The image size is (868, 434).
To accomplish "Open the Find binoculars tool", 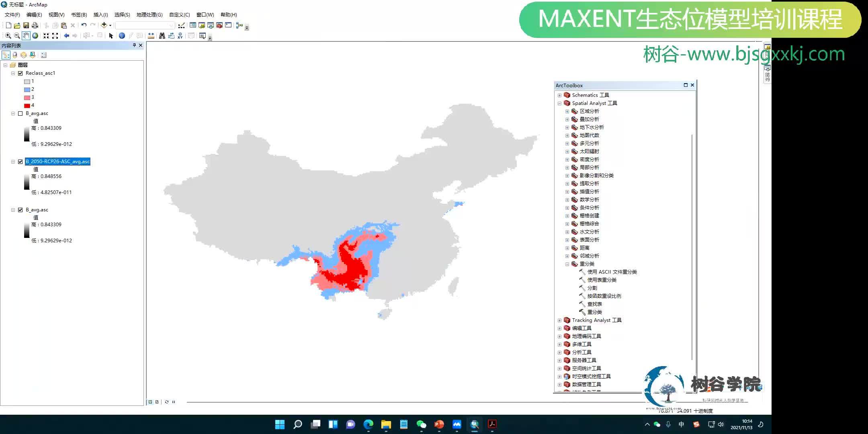I will (x=162, y=36).
